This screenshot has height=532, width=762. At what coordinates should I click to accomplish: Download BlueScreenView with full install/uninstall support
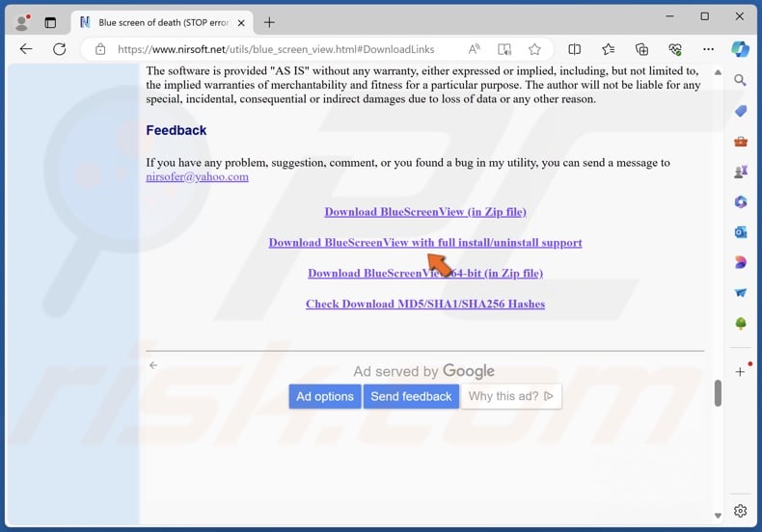(x=425, y=242)
